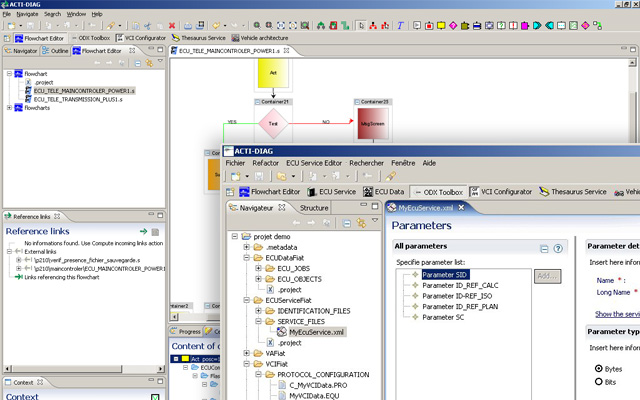Collapse the projet demo tree node

click(235, 236)
